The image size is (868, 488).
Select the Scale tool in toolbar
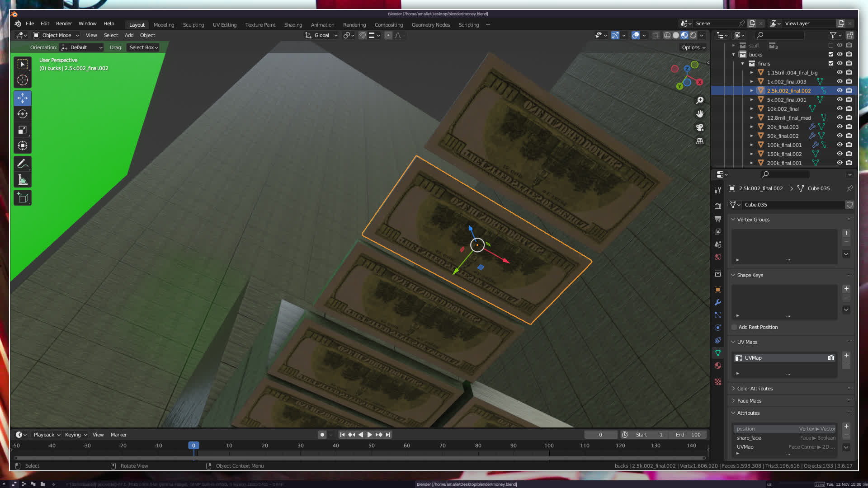click(23, 130)
